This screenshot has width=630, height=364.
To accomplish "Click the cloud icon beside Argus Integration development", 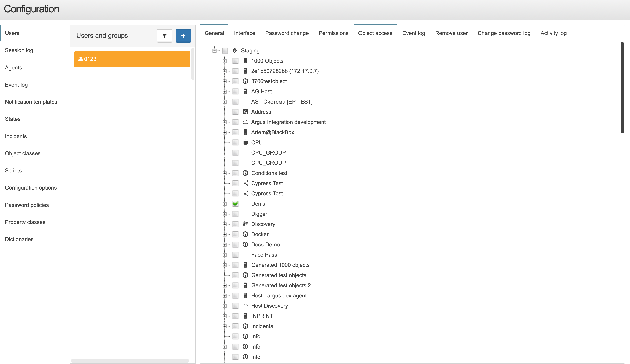I will 245,122.
